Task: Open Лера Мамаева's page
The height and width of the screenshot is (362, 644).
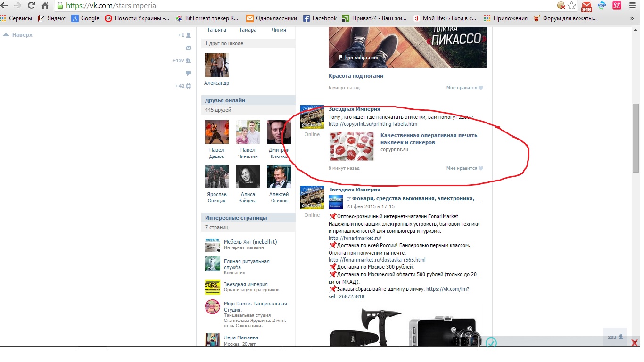Action: (241, 337)
